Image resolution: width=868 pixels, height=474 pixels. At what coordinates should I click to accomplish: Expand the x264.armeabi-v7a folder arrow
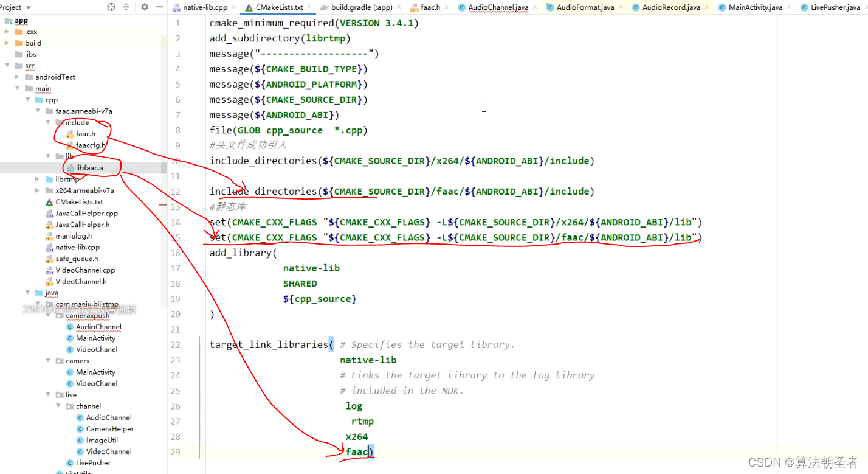click(x=38, y=190)
